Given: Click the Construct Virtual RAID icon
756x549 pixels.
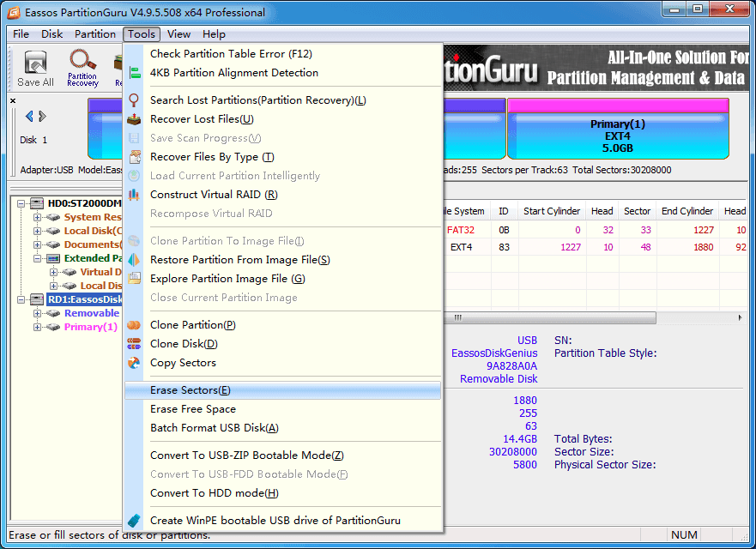Looking at the screenshot, I should pyautogui.click(x=134, y=195).
